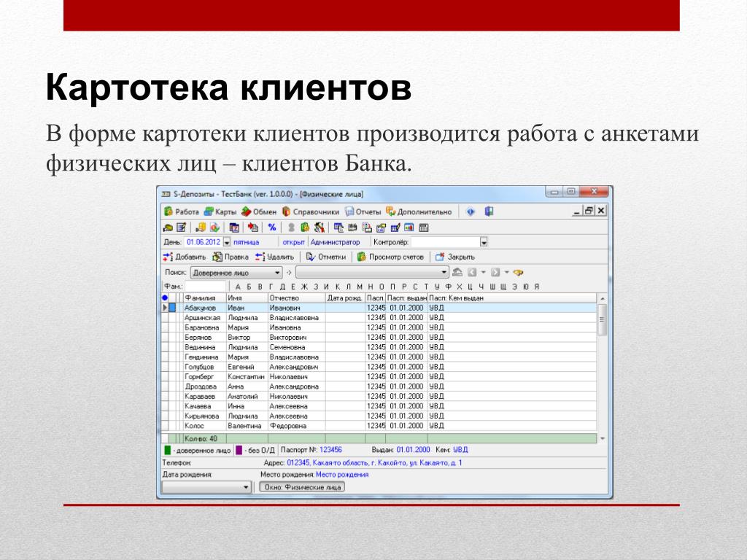Click the Фам. surname input field
Image resolution: width=747 pixels, height=560 pixels.
coord(205,287)
